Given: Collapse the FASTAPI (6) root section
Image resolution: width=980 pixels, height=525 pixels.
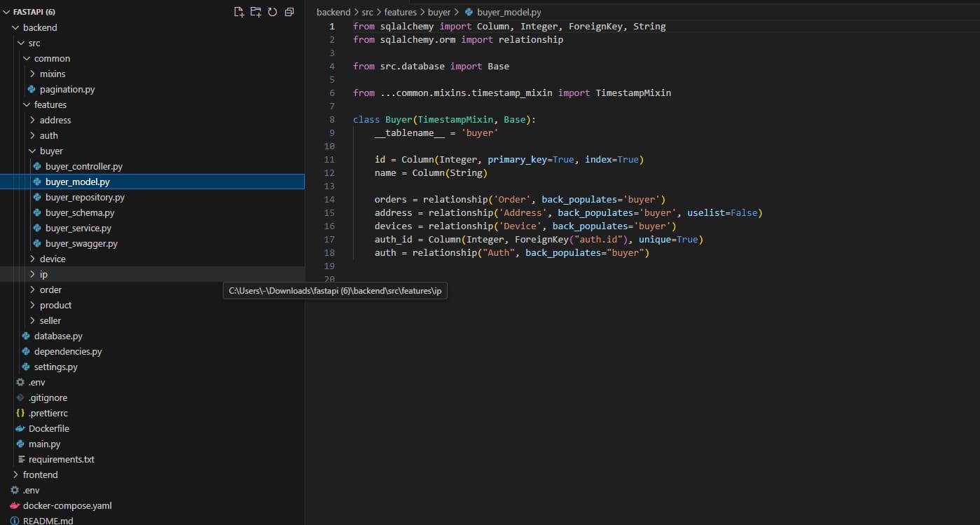Looking at the screenshot, I should [x=6, y=12].
